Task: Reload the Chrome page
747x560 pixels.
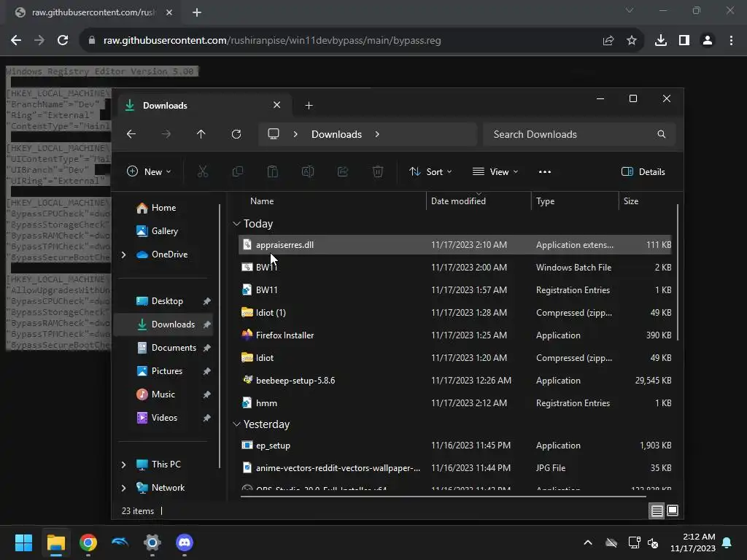Action: tap(63, 41)
